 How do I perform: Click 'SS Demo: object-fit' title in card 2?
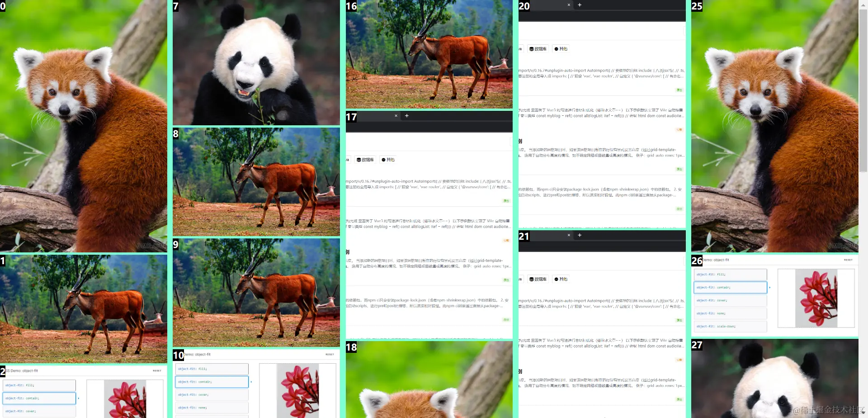point(22,371)
